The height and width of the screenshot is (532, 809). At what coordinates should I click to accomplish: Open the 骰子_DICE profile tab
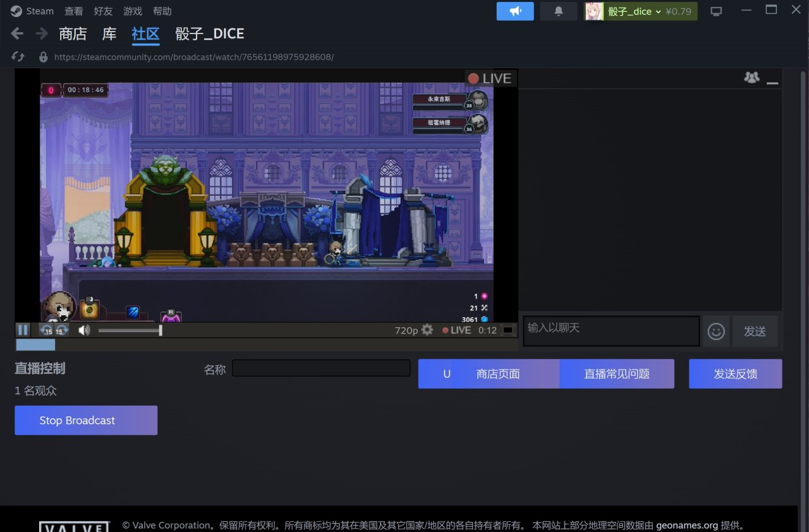(x=210, y=34)
